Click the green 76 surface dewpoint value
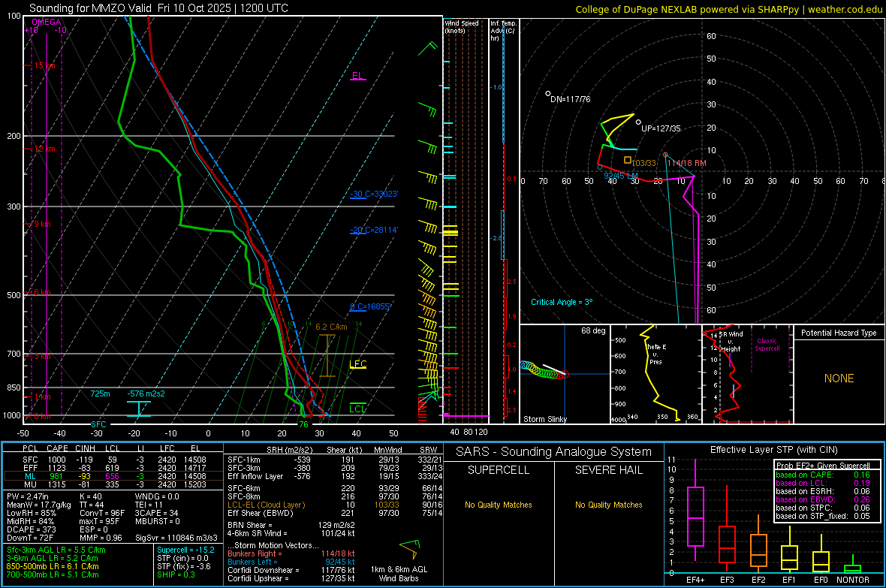Image resolution: width=886 pixels, height=588 pixels. pyautogui.click(x=303, y=424)
